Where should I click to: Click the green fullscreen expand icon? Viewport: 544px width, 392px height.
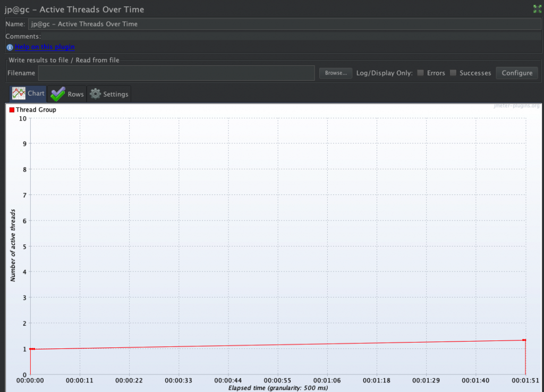(537, 8)
